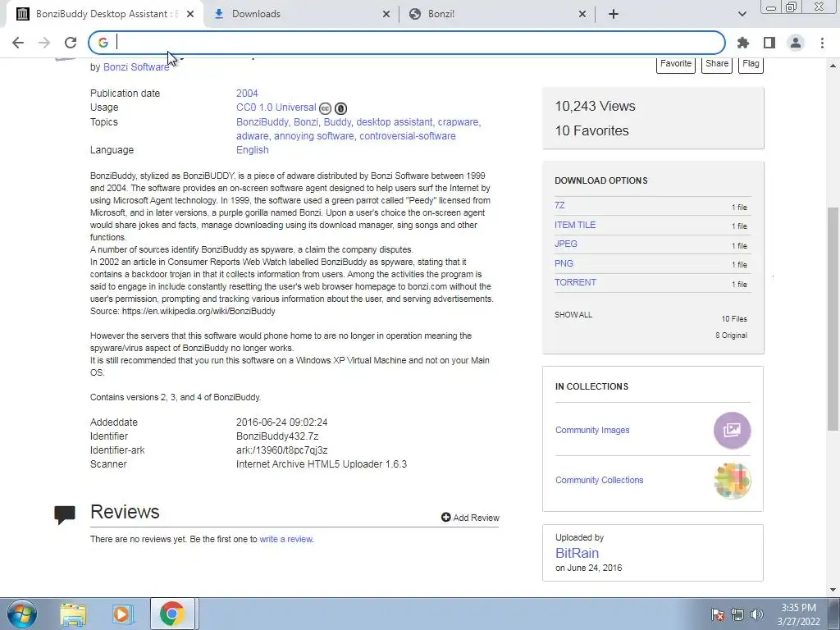Click the Flag button

[x=751, y=64]
